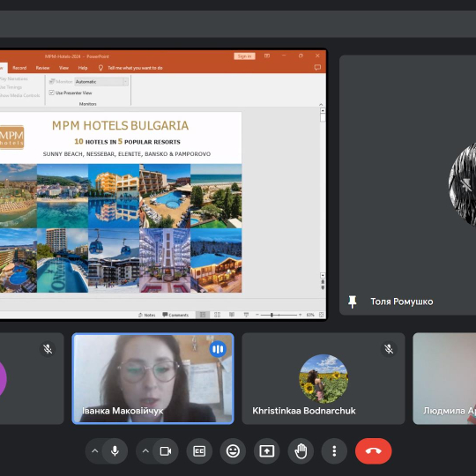Turn on captions with the CC button
Viewport: 476px width, 476px height.
click(199, 451)
